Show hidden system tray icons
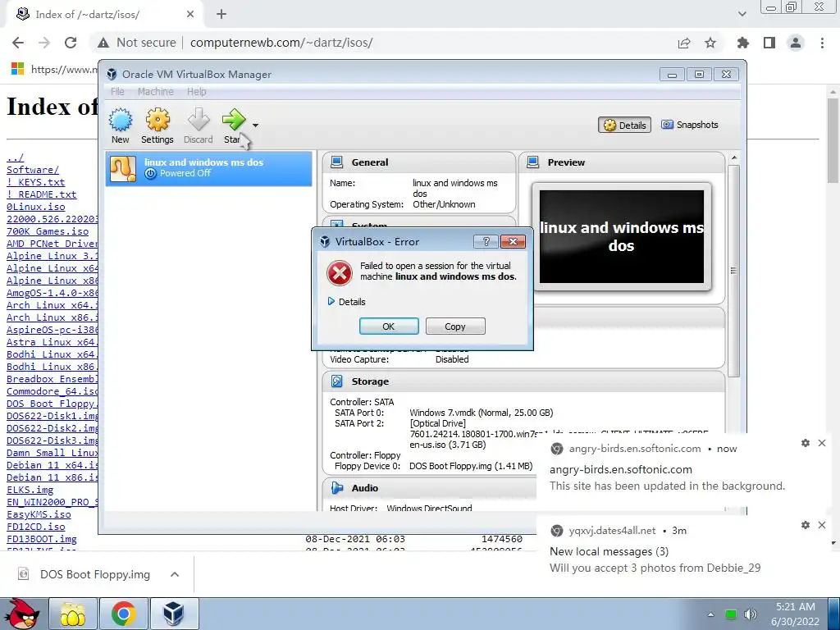This screenshot has width=840, height=630. tap(711, 614)
